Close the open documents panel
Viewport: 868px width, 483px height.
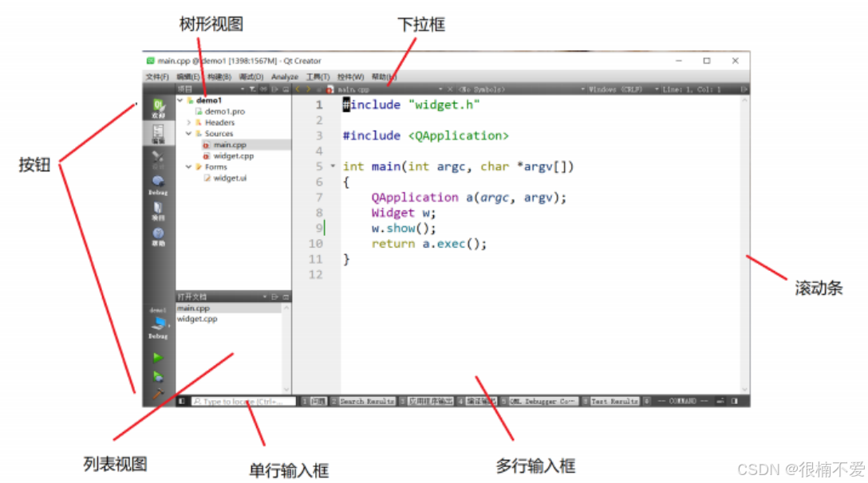(286, 297)
